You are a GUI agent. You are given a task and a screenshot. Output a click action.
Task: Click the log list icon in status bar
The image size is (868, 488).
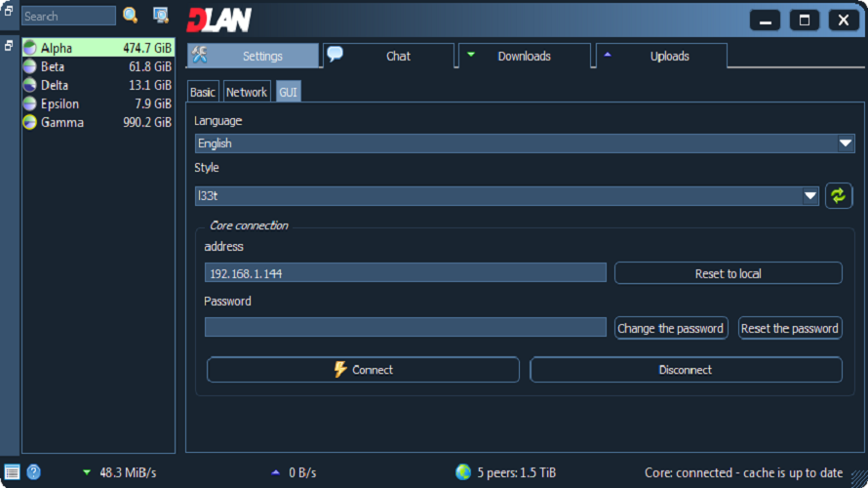12,472
